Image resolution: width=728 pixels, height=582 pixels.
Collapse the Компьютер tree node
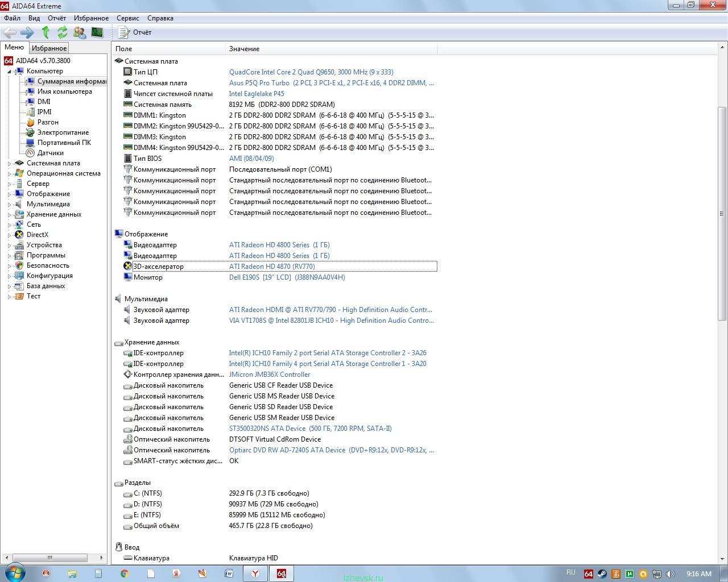(x=9, y=72)
